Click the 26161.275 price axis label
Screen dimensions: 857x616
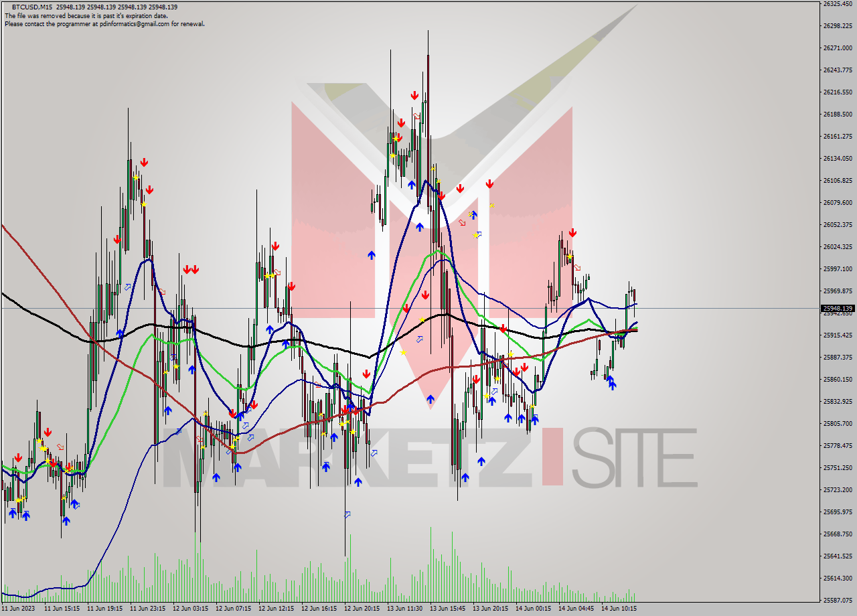(838, 137)
